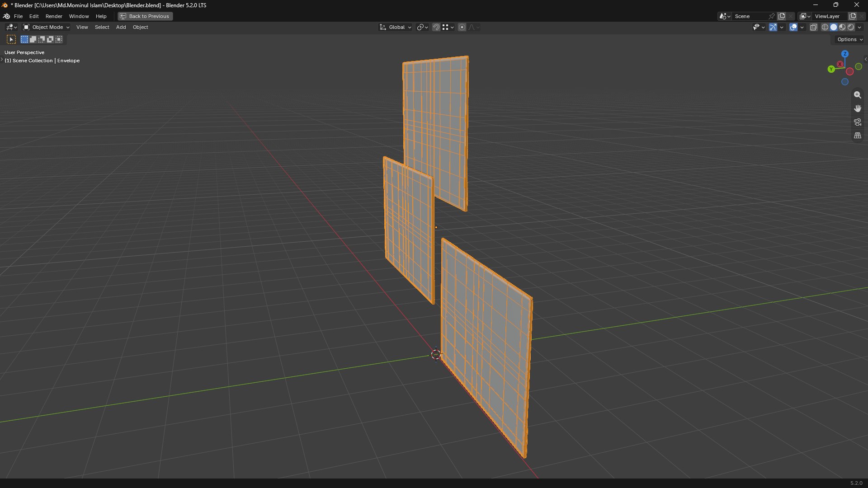868x488 pixels.
Task: Toggle proportional editing
Action: pos(462,27)
